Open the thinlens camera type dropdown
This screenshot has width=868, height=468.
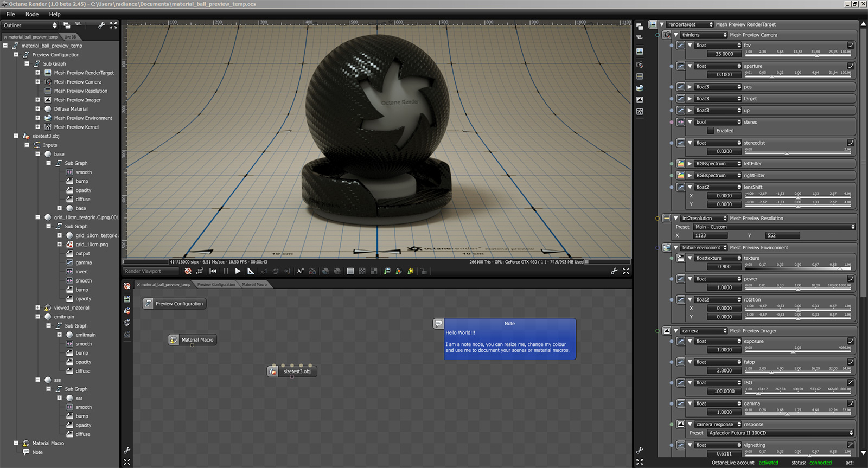704,35
